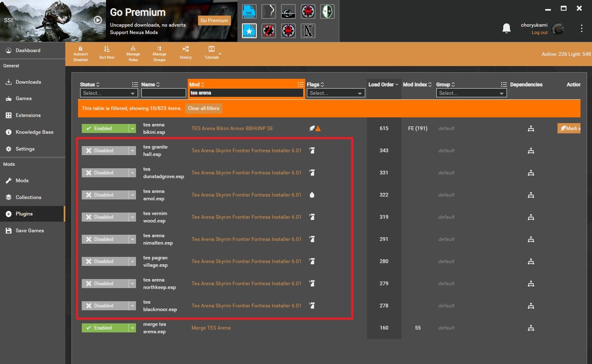This screenshot has height=364, width=592.
Task: Enable the tes dunstadgrove.esp plugin
Action: [105, 173]
